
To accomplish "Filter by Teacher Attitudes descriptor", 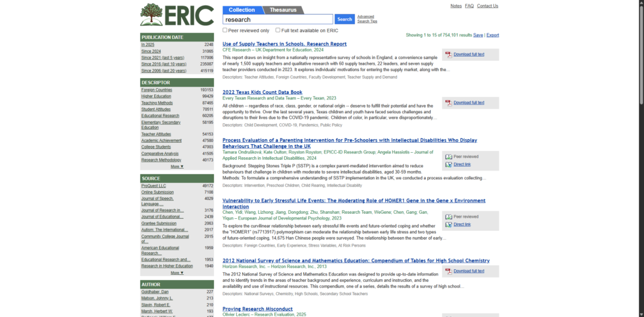I will pyautogui.click(x=156, y=134).
